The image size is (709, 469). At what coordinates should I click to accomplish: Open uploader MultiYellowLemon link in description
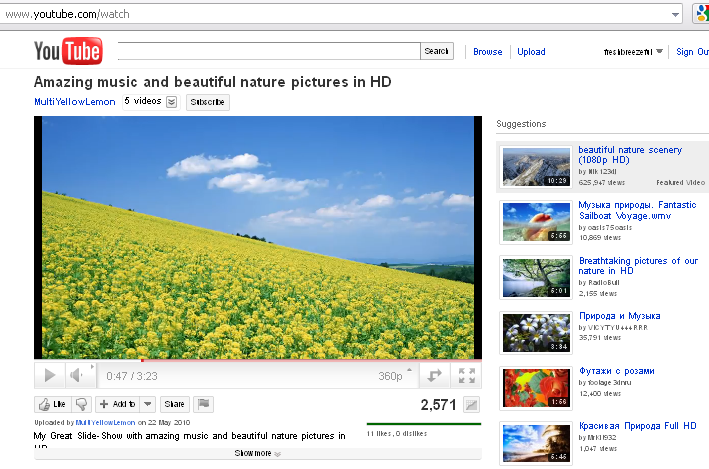[105, 422]
